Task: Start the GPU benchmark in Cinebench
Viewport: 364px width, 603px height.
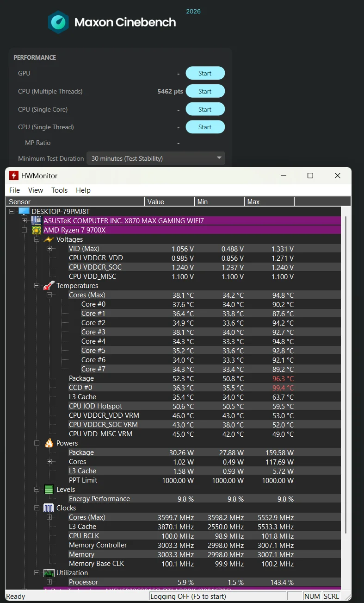Action: tap(205, 73)
